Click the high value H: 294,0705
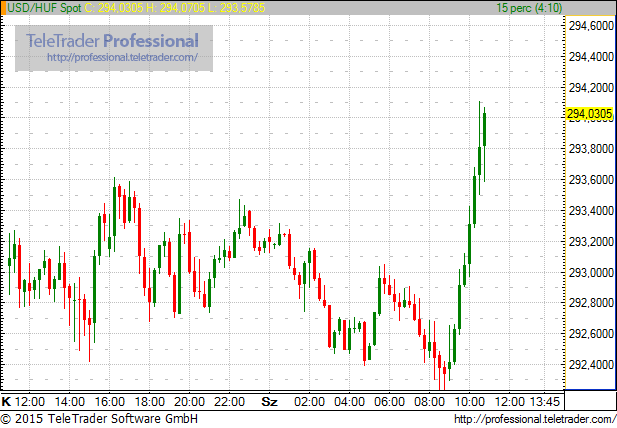The width and height of the screenshot is (617, 428). tap(175, 8)
